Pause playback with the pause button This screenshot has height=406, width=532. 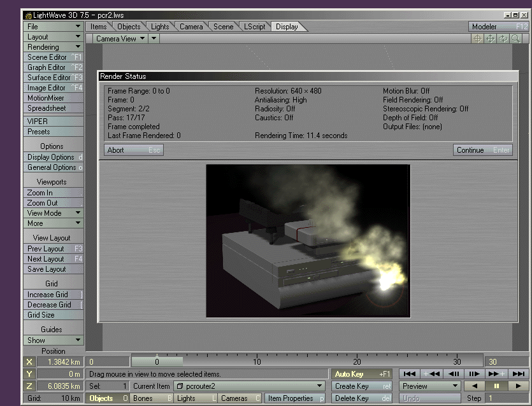pos(496,386)
